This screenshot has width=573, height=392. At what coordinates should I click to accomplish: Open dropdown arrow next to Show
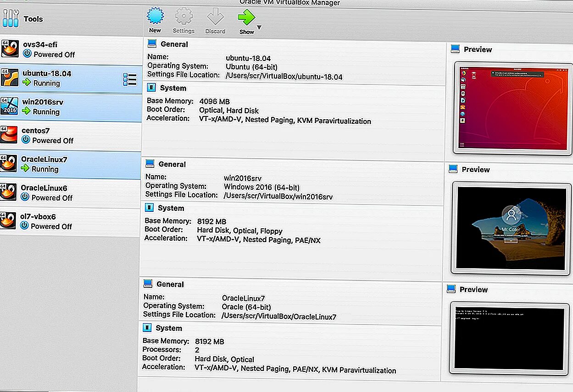coord(259,28)
